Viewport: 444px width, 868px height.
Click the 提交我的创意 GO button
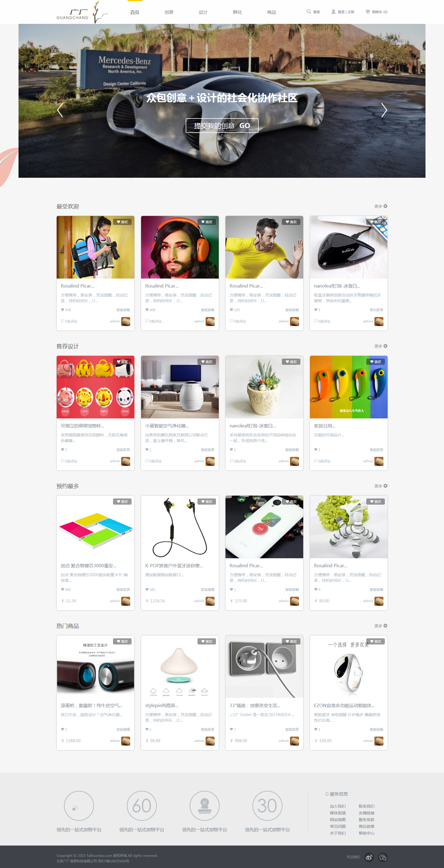[222, 126]
